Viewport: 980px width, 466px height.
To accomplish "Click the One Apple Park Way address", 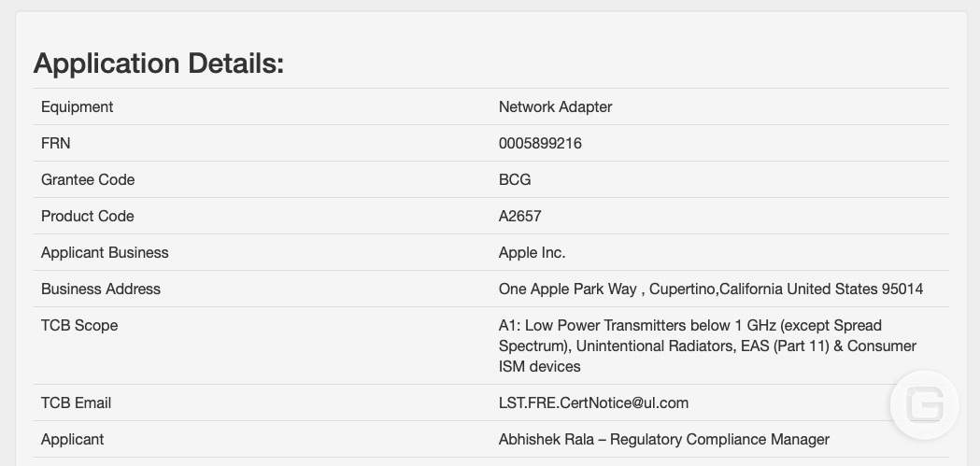I will (711, 289).
